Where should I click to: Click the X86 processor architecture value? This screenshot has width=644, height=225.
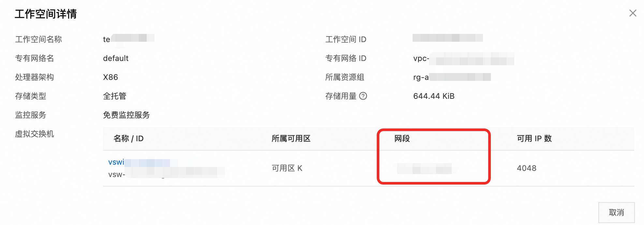click(110, 77)
